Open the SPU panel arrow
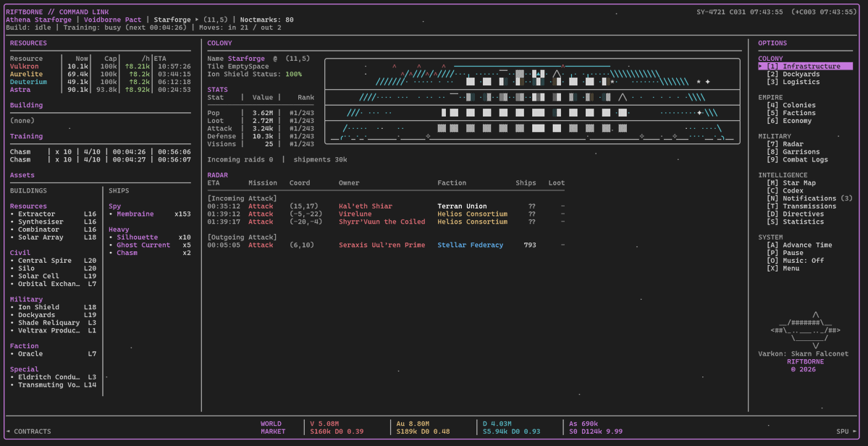The width and height of the screenshot is (868, 446). click(x=847, y=431)
